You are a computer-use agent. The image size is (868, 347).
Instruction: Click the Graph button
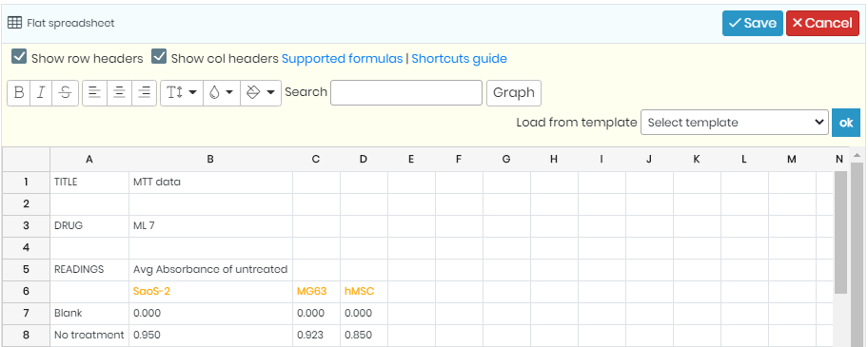[x=514, y=93]
